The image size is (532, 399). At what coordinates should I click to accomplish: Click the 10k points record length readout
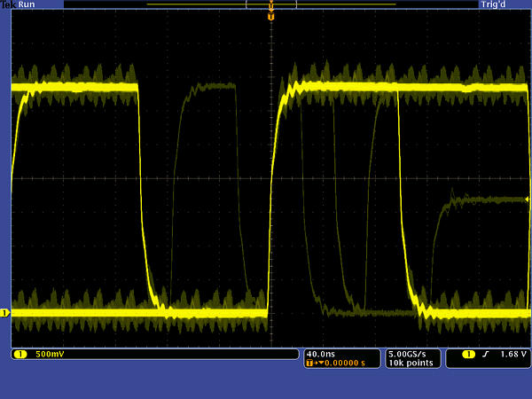tap(409, 363)
